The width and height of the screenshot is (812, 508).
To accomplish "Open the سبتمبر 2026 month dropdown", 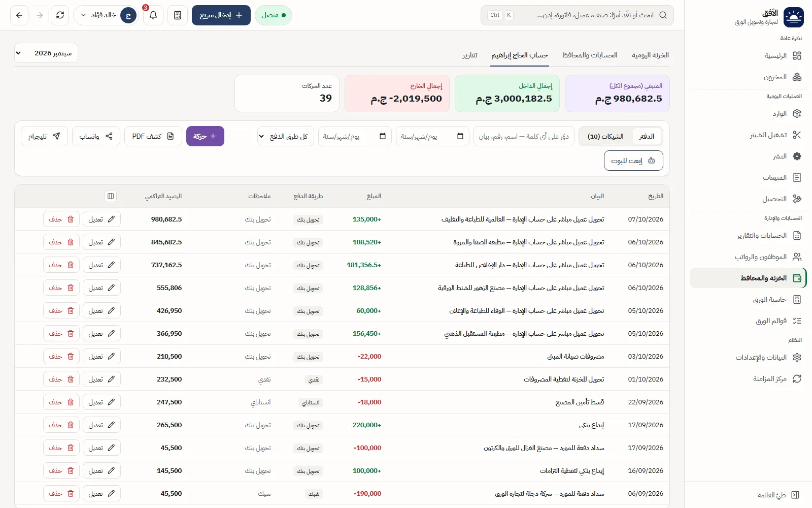I will pyautogui.click(x=46, y=53).
